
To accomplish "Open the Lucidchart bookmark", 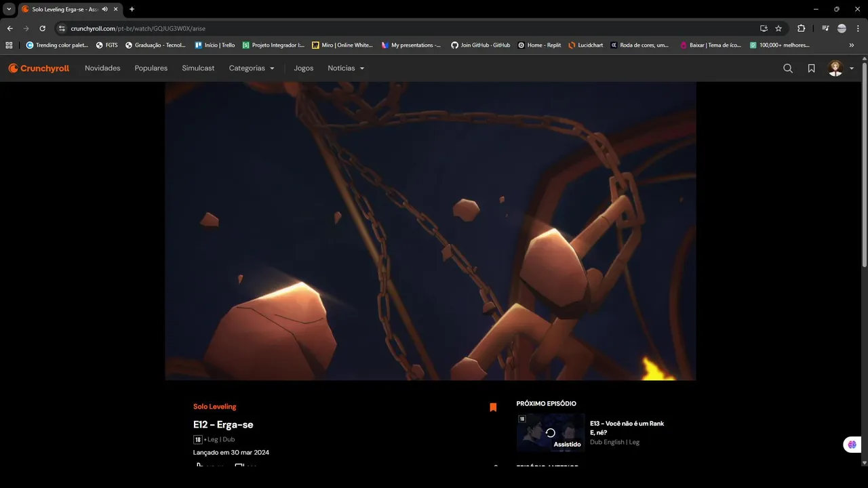I will (x=586, y=45).
